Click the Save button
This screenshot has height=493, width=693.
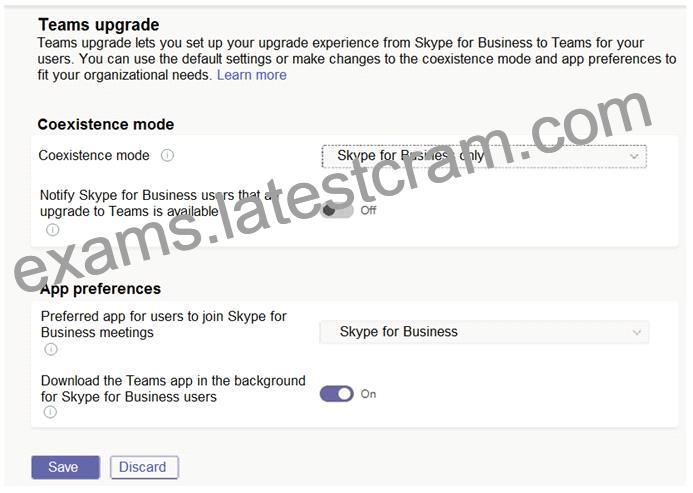pos(65,467)
